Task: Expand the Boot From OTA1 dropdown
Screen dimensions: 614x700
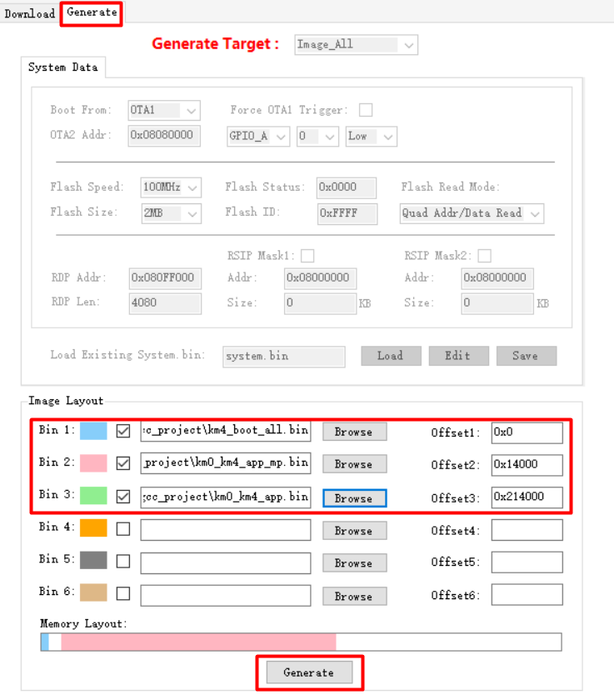Action: (x=164, y=110)
